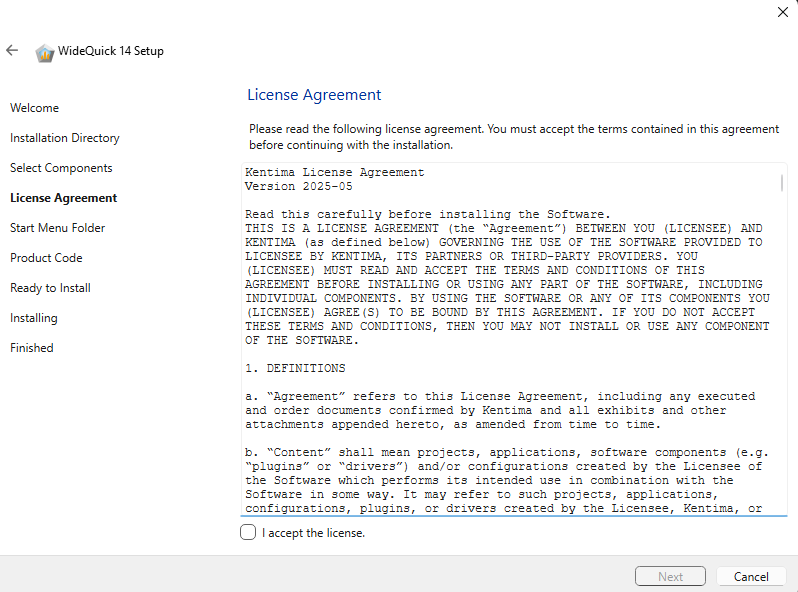Viewport: 798px width, 592px height.
Task: Select the Finished step in sidebar
Action: pos(32,348)
